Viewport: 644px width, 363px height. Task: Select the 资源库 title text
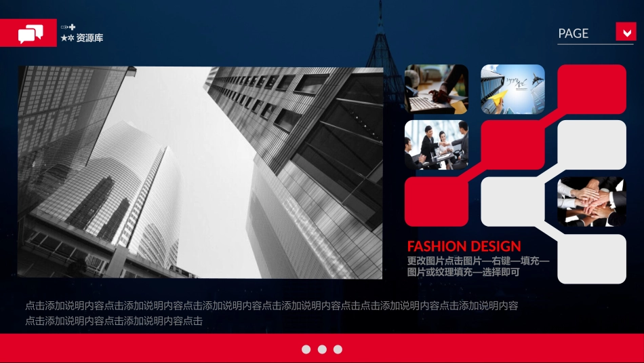(89, 39)
